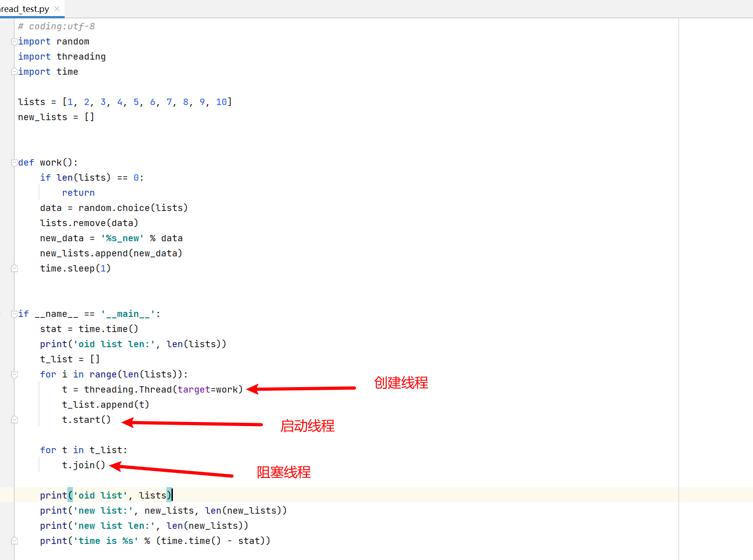Click fold end marker beside import time
The height and width of the screenshot is (560, 753).
tap(14, 72)
